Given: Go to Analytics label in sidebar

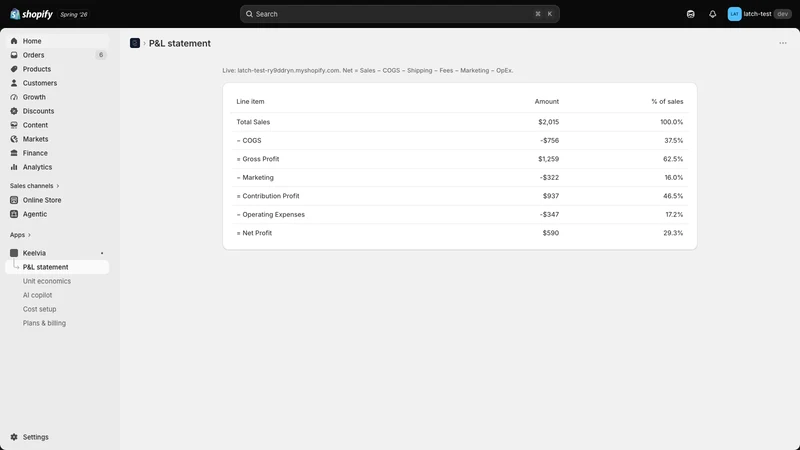Looking at the screenshot, I should tap(37, 167).
